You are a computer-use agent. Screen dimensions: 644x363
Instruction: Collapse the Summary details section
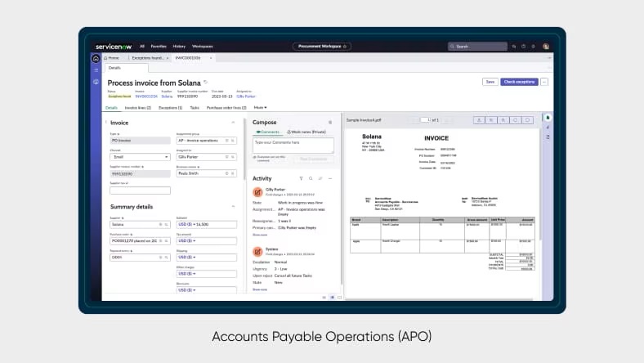point(232,207)
